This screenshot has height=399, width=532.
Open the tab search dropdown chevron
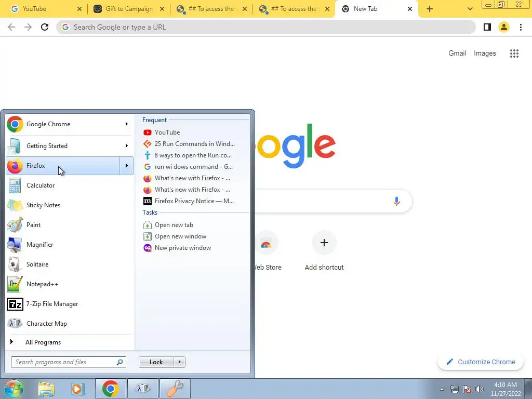[470, 9]
